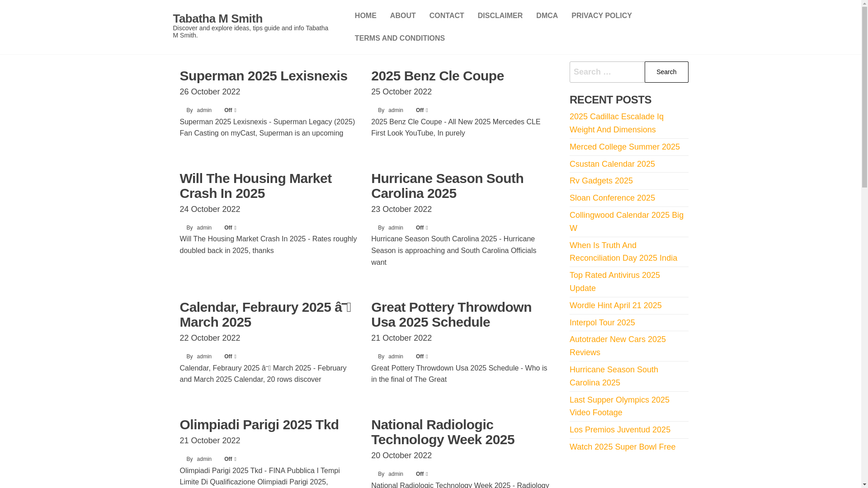Click admin author under 2025 Benz Cle Coupe
Image resolution: width=868 pixels, height=488 pixels.
396,110
